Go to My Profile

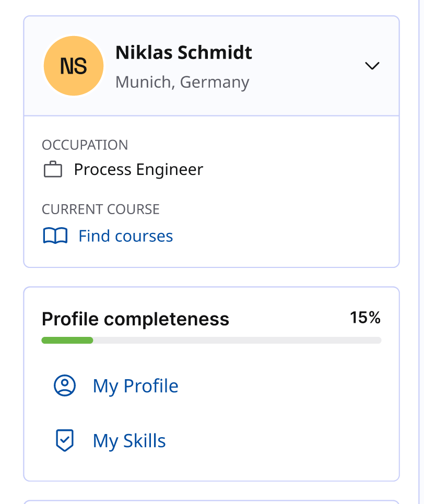point(135,386)
